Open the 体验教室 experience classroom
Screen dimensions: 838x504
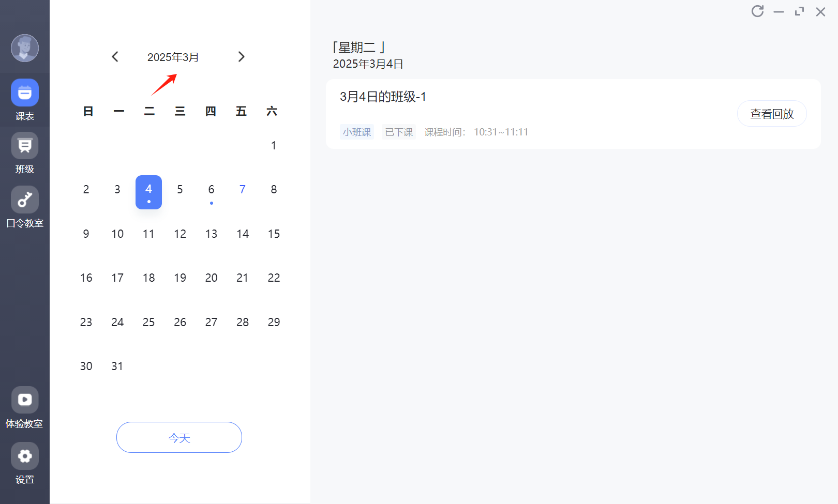(x=24, y=407)
